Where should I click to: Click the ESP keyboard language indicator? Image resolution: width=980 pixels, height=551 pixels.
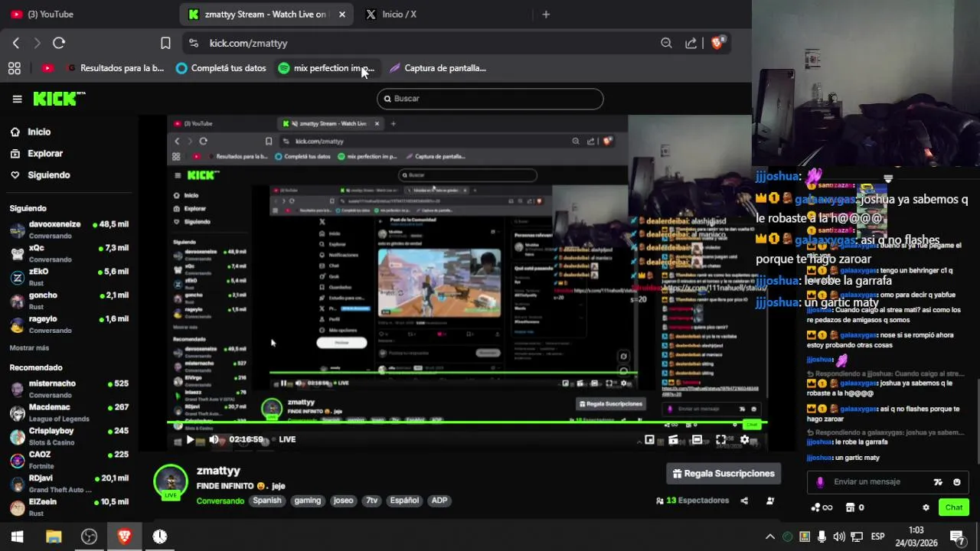coord(877,536)
